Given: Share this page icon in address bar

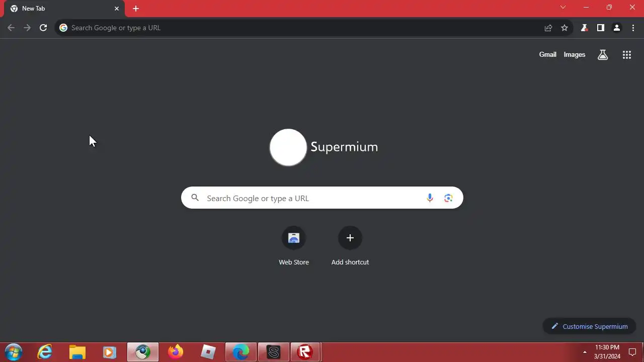Looking at the screenshot, I should coord(548,28).
